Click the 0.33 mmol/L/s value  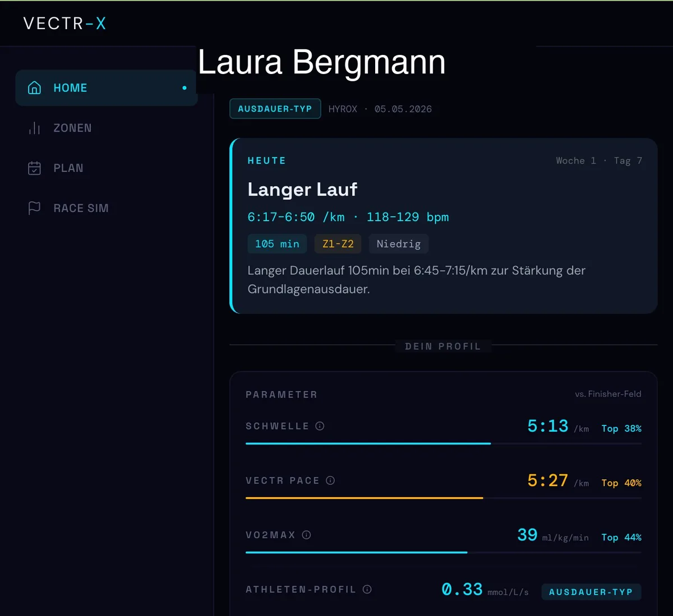(485, 590)
